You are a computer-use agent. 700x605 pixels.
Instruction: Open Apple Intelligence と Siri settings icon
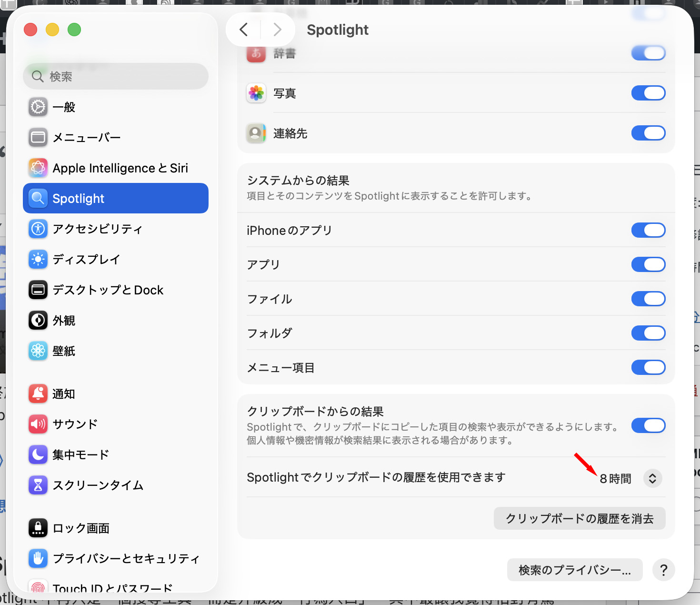(38, 168)
